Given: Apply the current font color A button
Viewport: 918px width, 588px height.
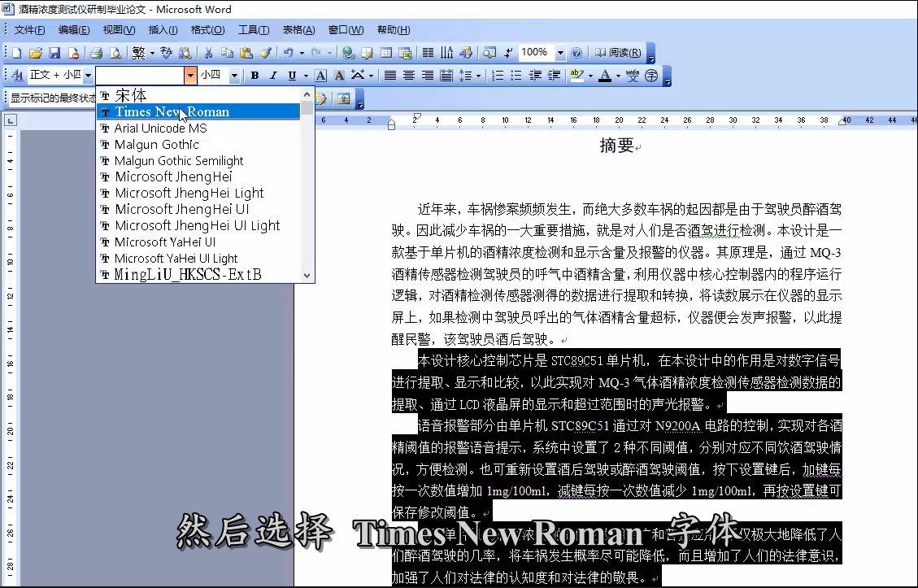Looking at the screenshot, I should 606,76.
